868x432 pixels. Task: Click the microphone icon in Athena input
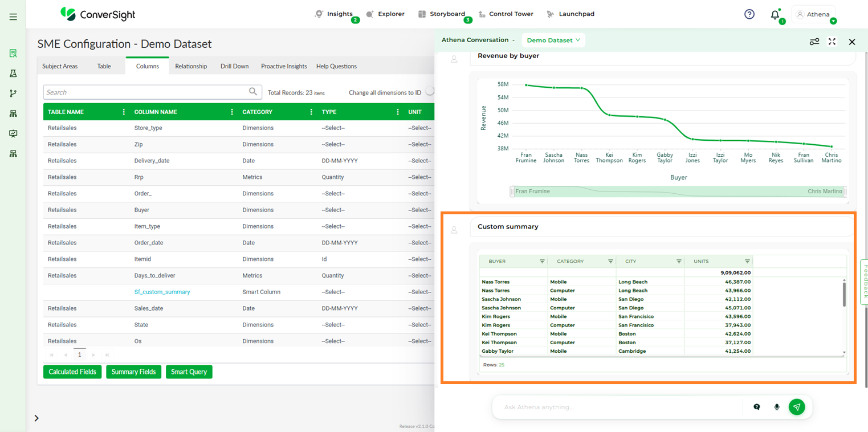click(776, 407)
